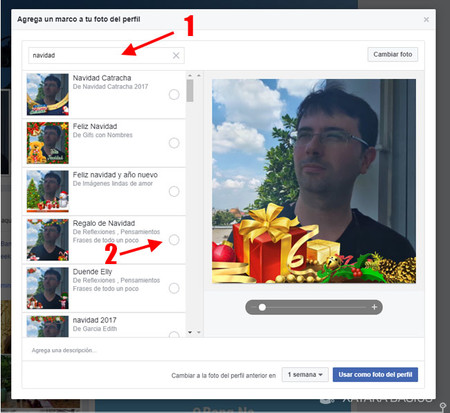The image size is (450, 413).
Task: Click the navidad 2017 frame thumbnail
Action: pos(48,326)
